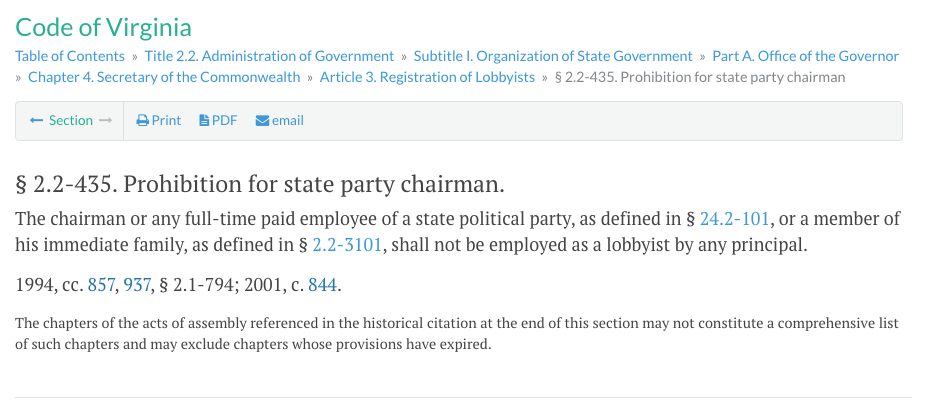
Task: Open Article 3. Registration of Lobbyists
Action: (x=427, y=77)
